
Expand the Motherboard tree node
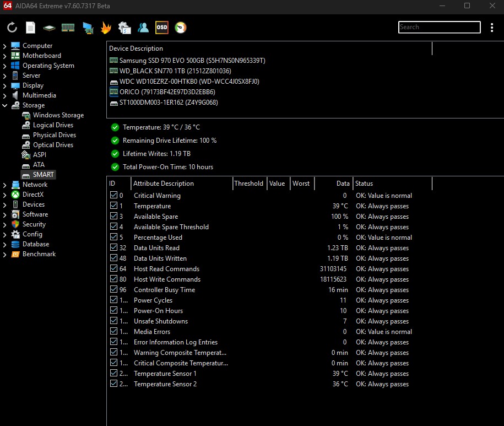click(x=4, y=56)
